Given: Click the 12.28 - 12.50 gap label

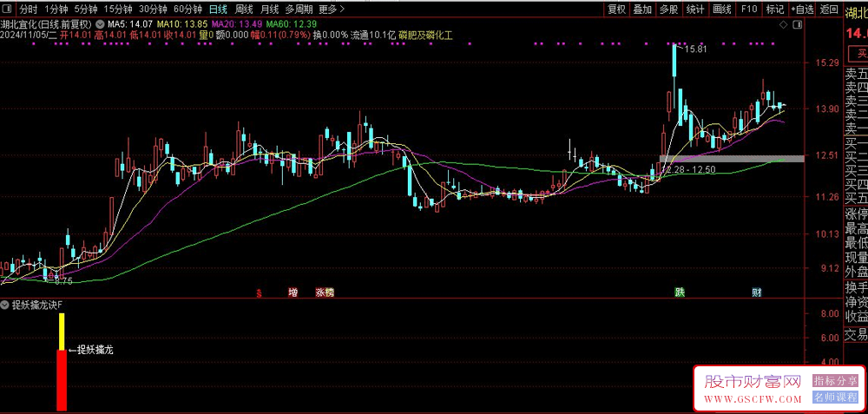Looking at the screenshot, I should click(x=688, y=169).
